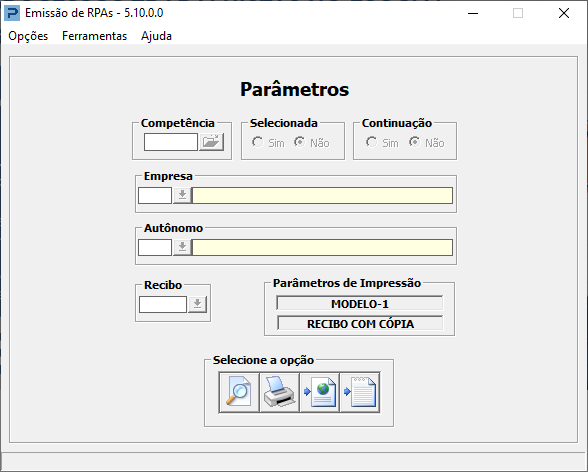
Task: Export to web page globe icon
Action: (x=320, y=393)
